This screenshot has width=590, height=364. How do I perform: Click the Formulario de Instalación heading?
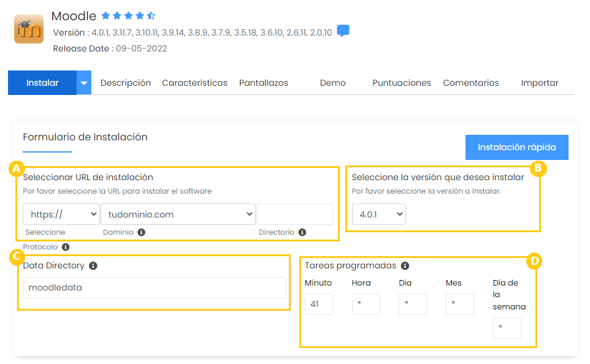[85, 137]
